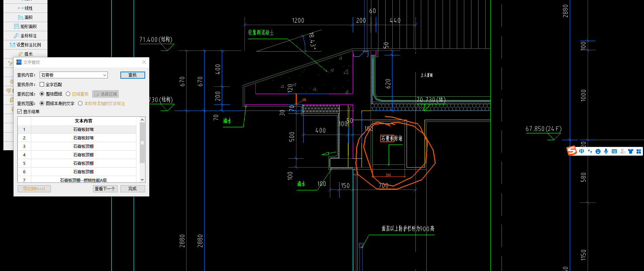644x271 pixels.
Task: Open Sogou toolbox grid icon
Action: [x=639, y=151]
